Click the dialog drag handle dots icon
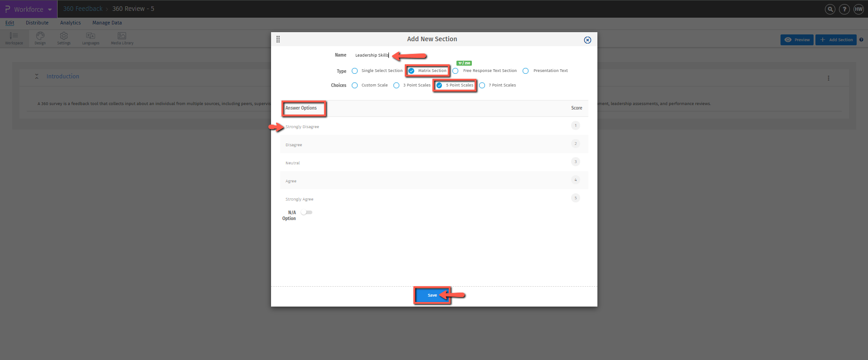 [x=278, y=39]
